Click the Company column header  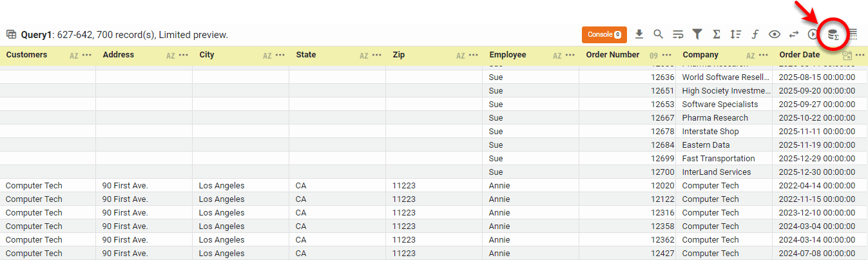coord(700,55)
